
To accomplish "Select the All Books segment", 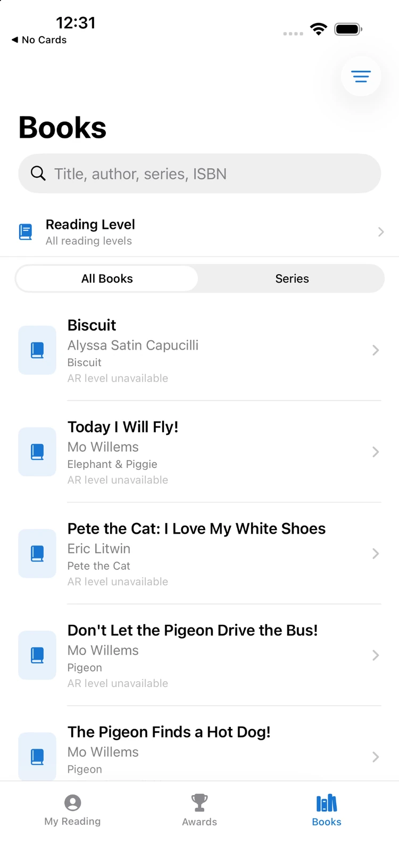I will click(x=107, y=278).
